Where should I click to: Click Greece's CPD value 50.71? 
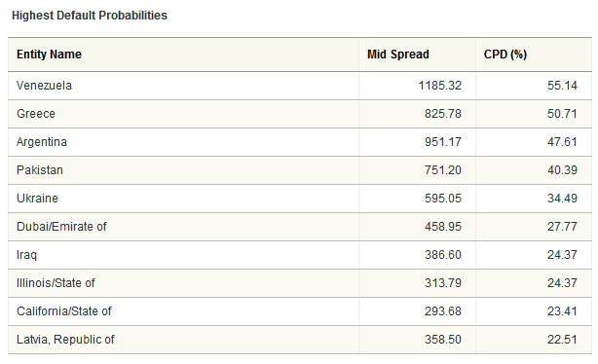pos(562,114)
